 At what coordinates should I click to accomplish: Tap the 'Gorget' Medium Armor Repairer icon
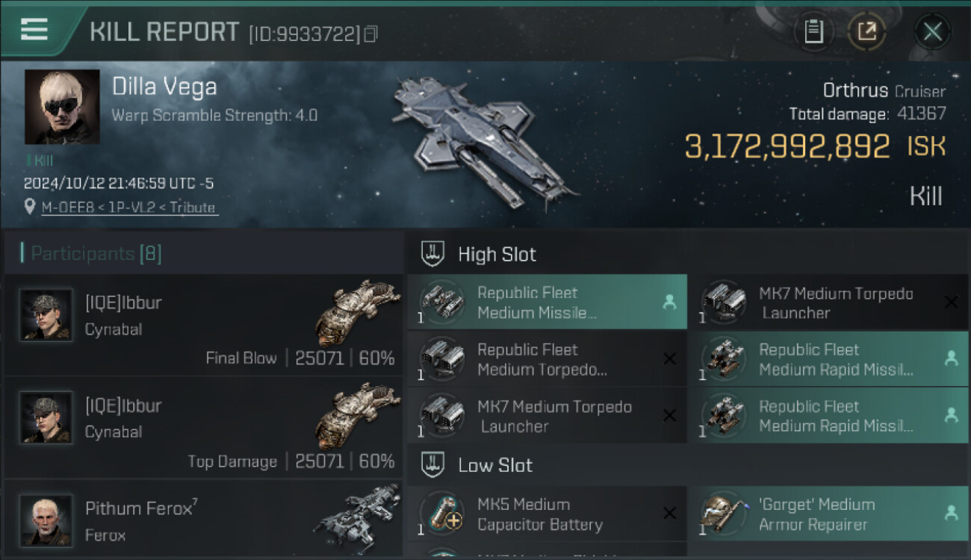(x=722, y=514)
